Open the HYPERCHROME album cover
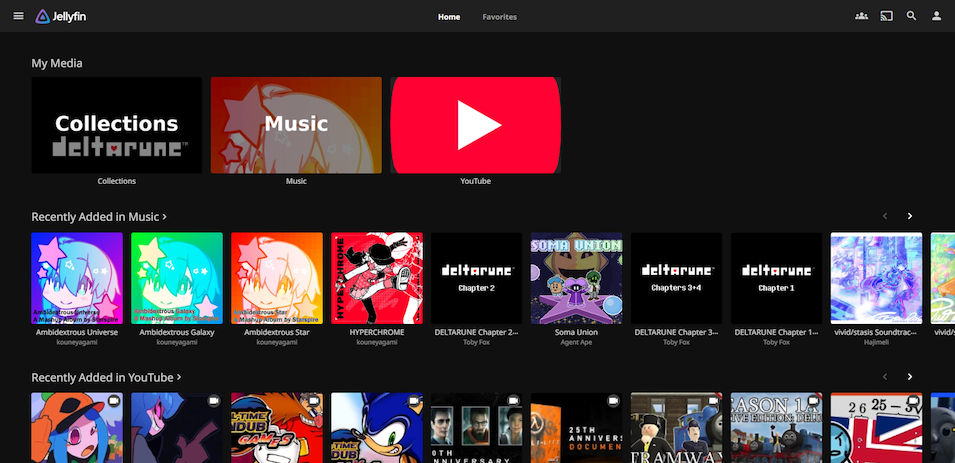This screenshot has height=463, width=955. 377,279
